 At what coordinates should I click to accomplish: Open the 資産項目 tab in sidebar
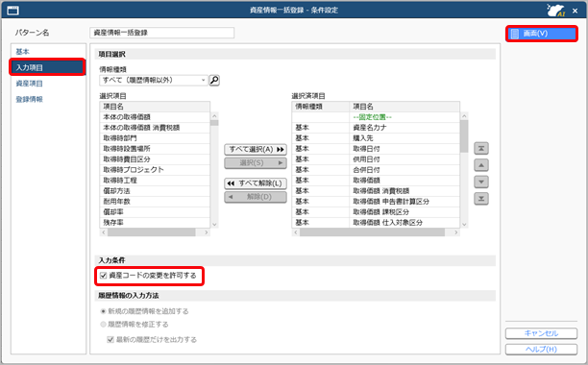48,84
